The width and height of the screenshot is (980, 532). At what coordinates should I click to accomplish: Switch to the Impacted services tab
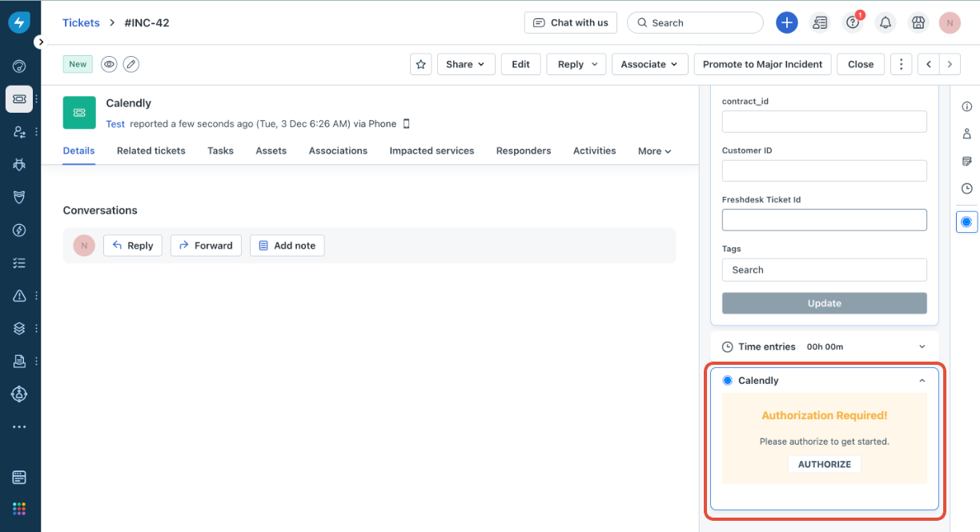click(x=432, y=150)
